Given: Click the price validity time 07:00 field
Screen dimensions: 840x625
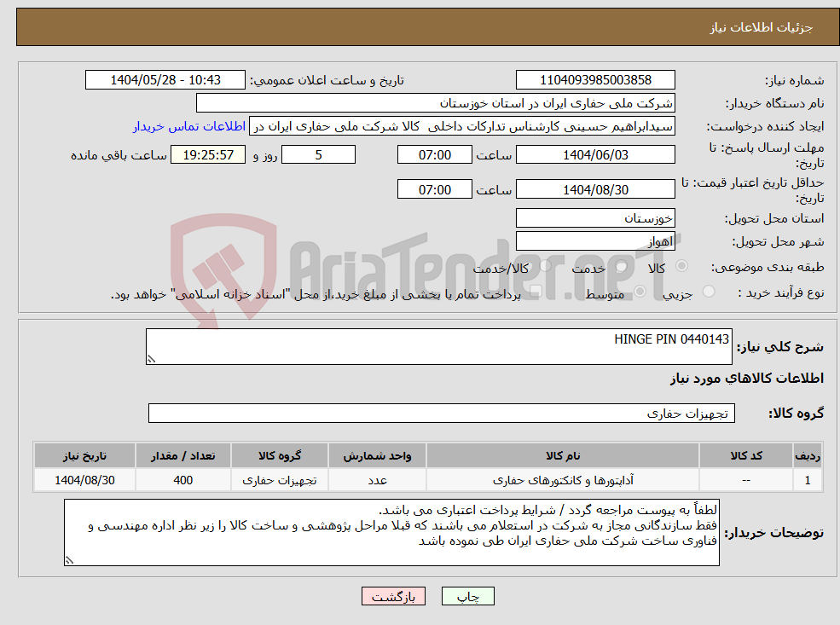Looking at the screenshot, I should pyautogui.click(x=434, y=189).
